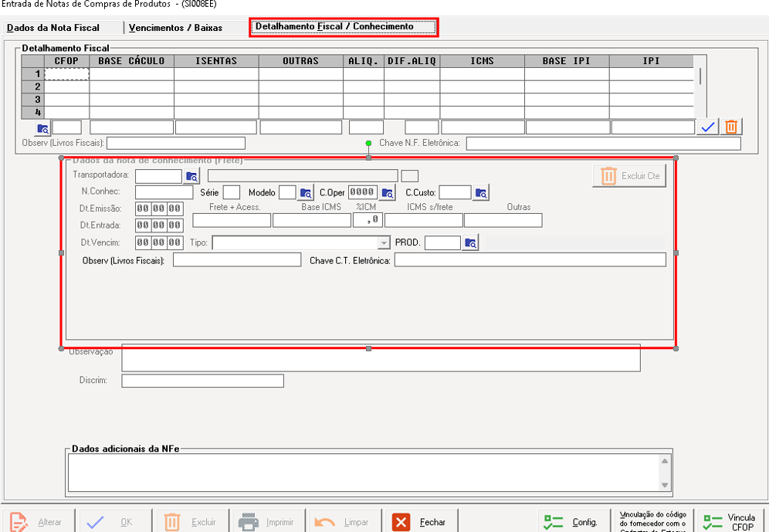Open the PROD. search lookup icon
Viewport: 769px width, 532px height.
click(x=470, y=243)
